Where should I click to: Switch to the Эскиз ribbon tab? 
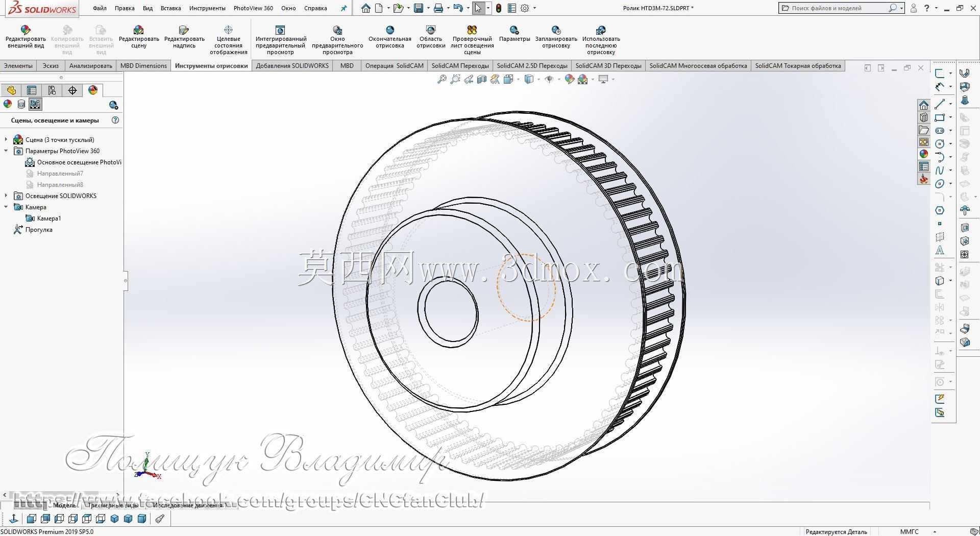[x=51, y=66]
